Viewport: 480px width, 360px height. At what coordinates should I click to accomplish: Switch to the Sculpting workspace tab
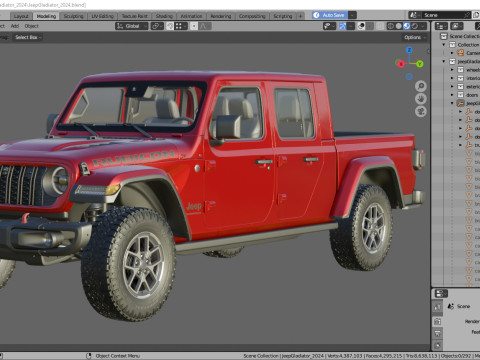73,16
